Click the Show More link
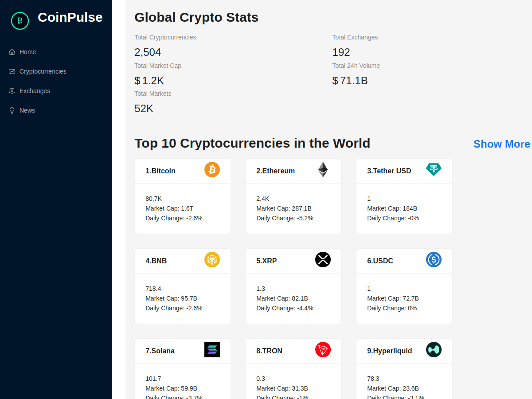Screen dimensions: 532x399 [x=502, y=144]
